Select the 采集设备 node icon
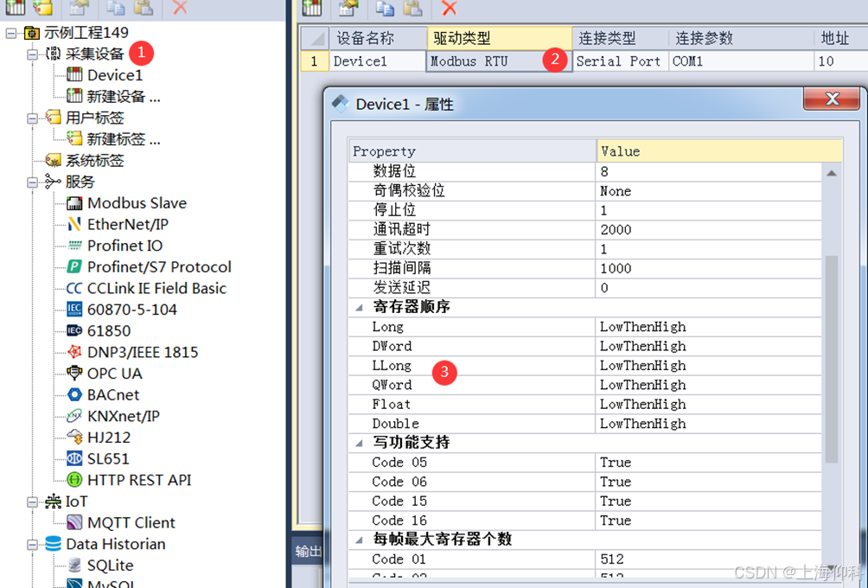Viewport: 868px width, 588px height. pos(53,54)
